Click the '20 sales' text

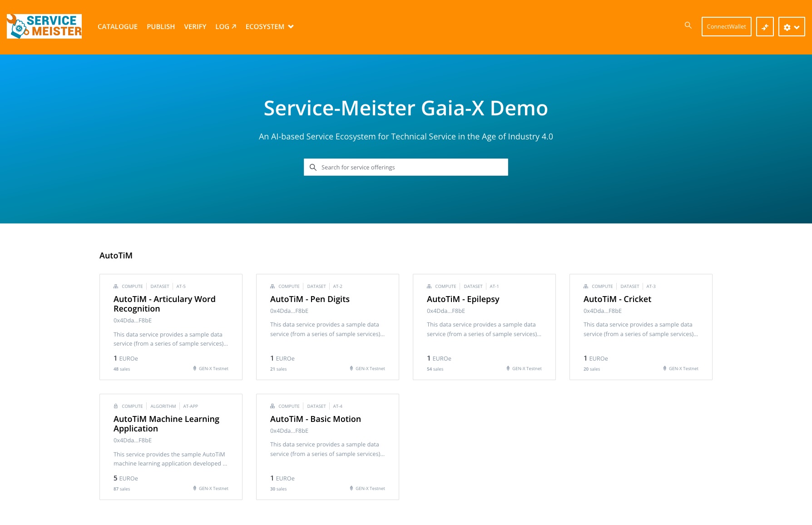pyautogui.click(x=592, y=369)
